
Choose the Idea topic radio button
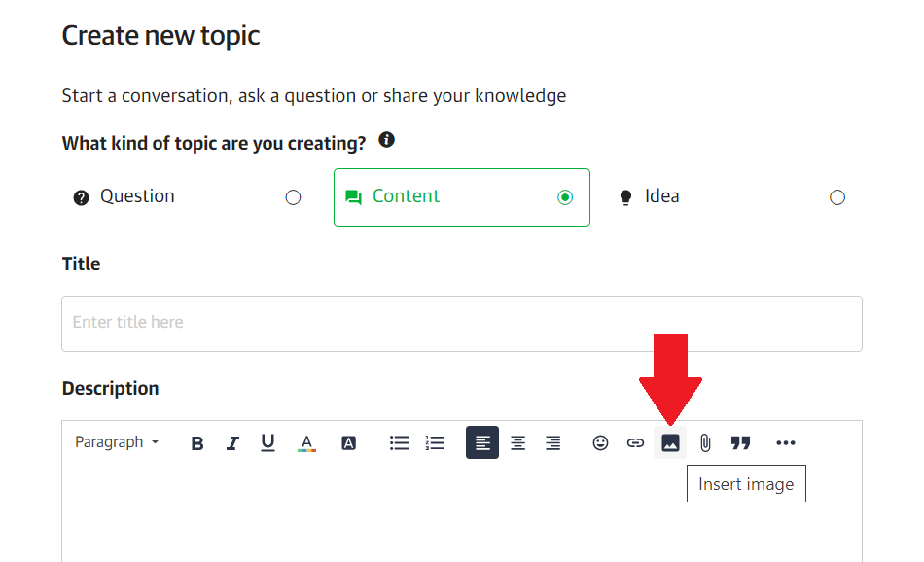[837, 197]
